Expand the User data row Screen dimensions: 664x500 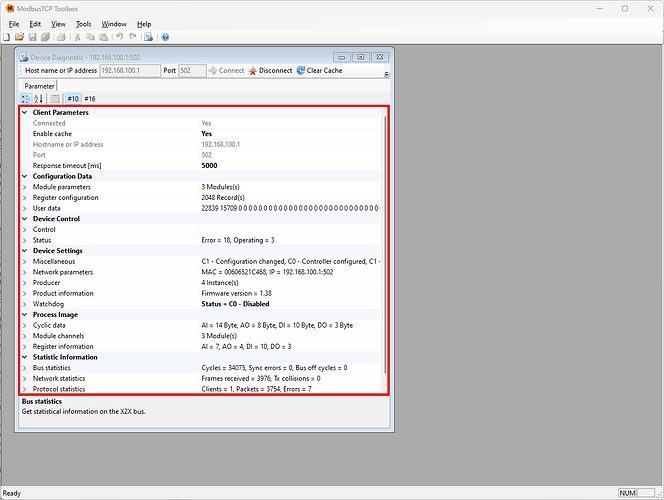(25, 208)
